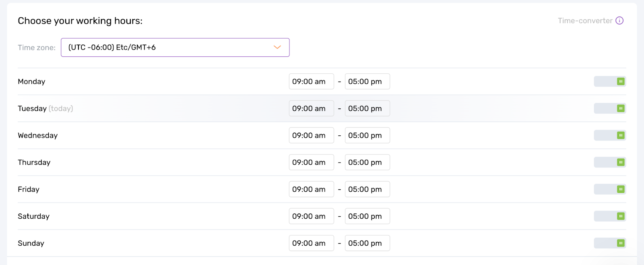The width and height of the screenshot is (644, 265).
Task: Select Sunday start time field
Action: click(312, 243)
